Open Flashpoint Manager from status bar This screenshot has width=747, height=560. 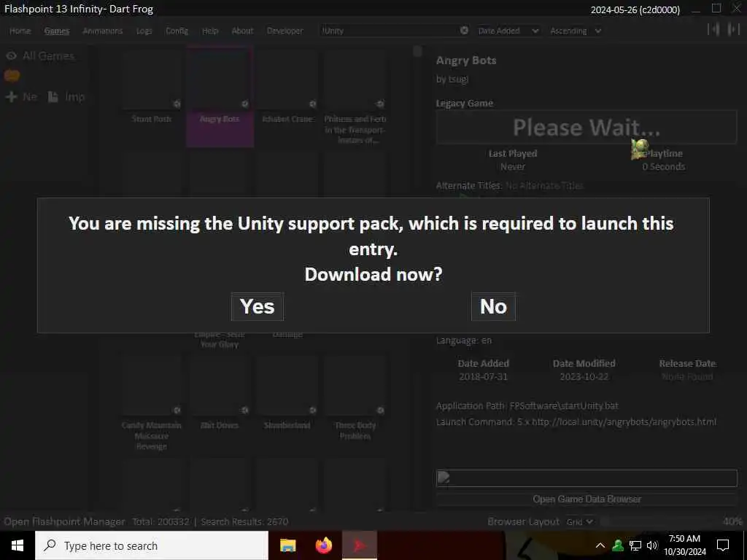[64, 521]
